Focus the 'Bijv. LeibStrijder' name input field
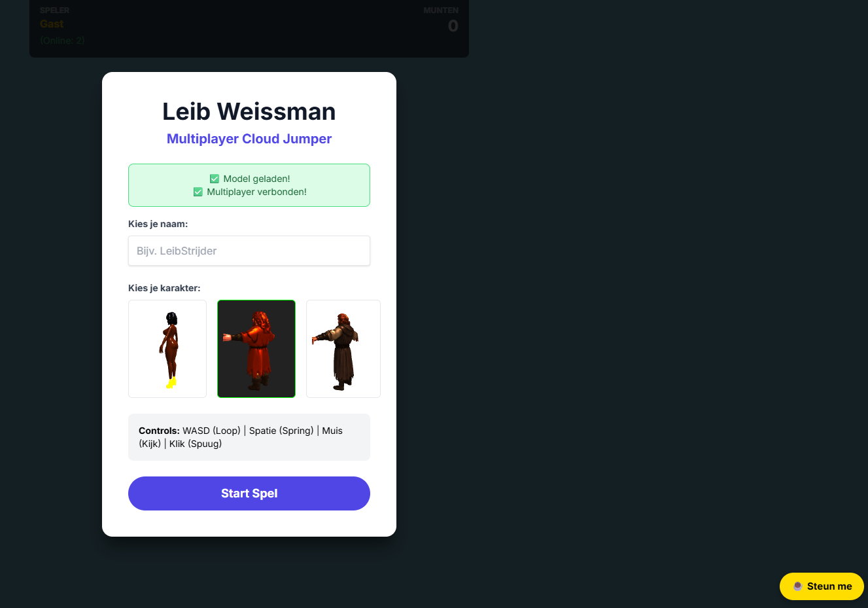Image resolution: width=868 pixels, height=608 pixels. pyautogui.click(x=249, y=251)
